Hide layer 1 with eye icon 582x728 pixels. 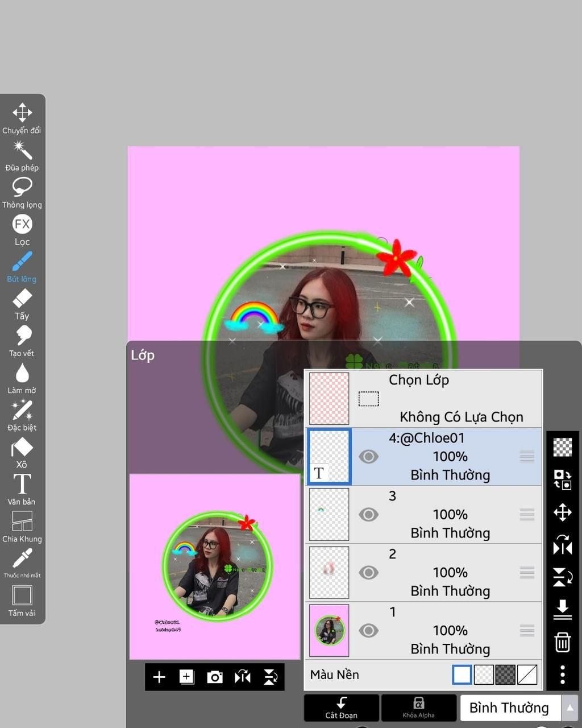tap(368, 631)
